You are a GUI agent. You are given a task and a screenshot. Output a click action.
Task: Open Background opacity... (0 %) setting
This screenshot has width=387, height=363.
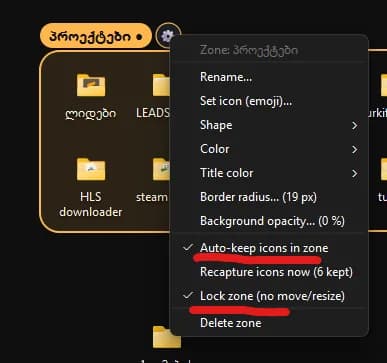[269, 221]
